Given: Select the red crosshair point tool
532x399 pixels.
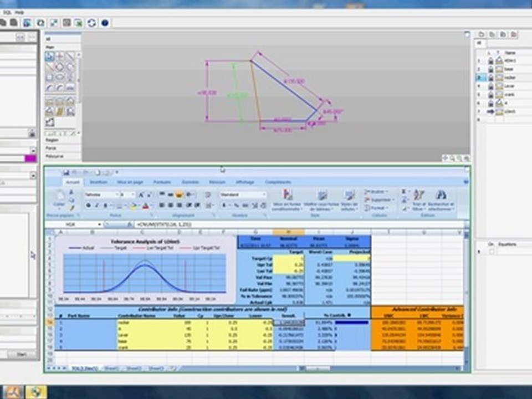Looking at the screenshot, I should point(60,57).
